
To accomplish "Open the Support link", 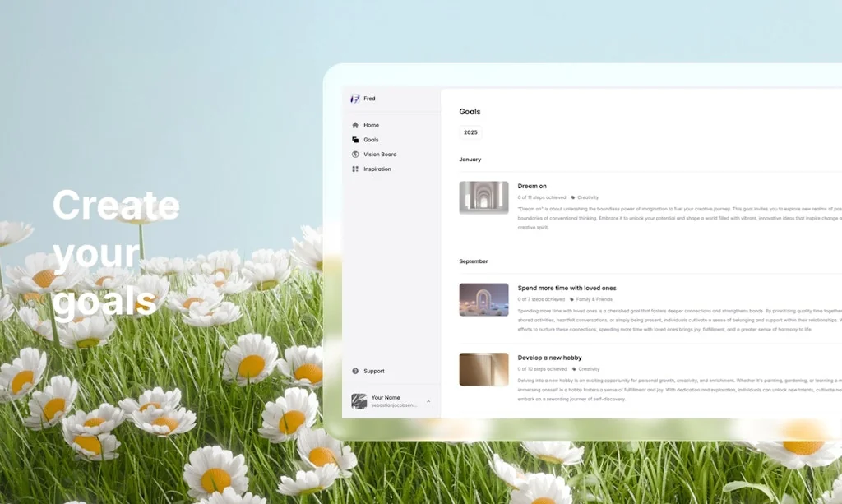I will click(374, 371).
